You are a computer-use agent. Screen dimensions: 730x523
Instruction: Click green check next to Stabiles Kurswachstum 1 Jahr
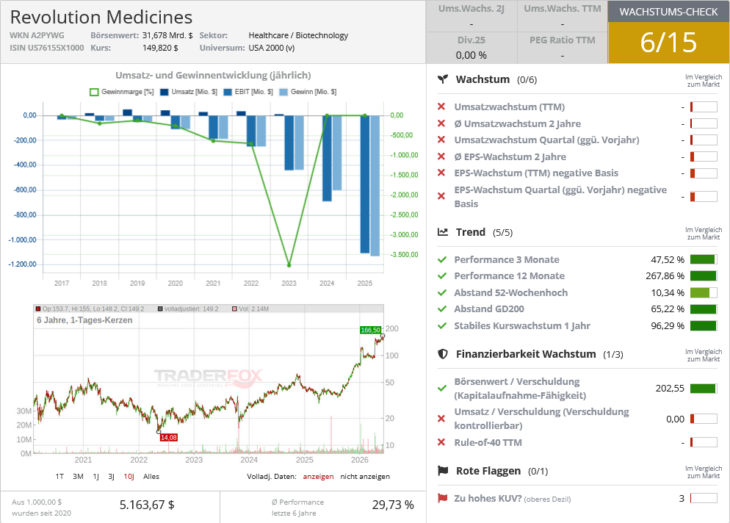[442, 326]
